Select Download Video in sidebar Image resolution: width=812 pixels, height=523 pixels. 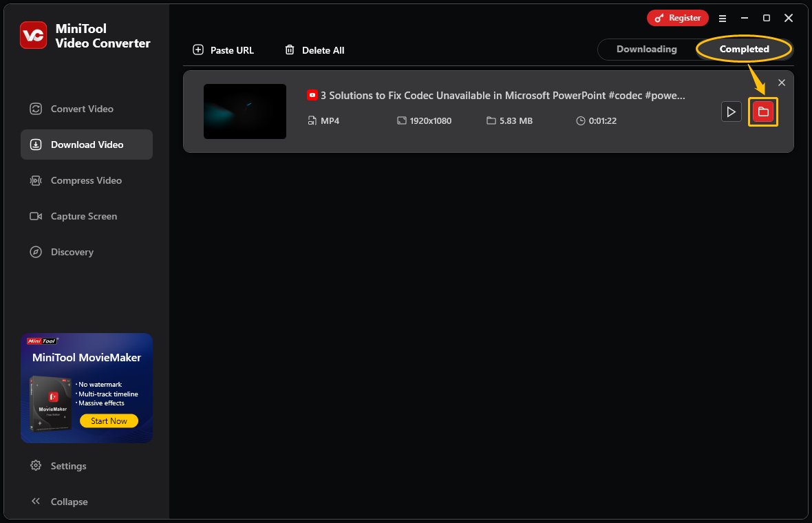(87, 145)
